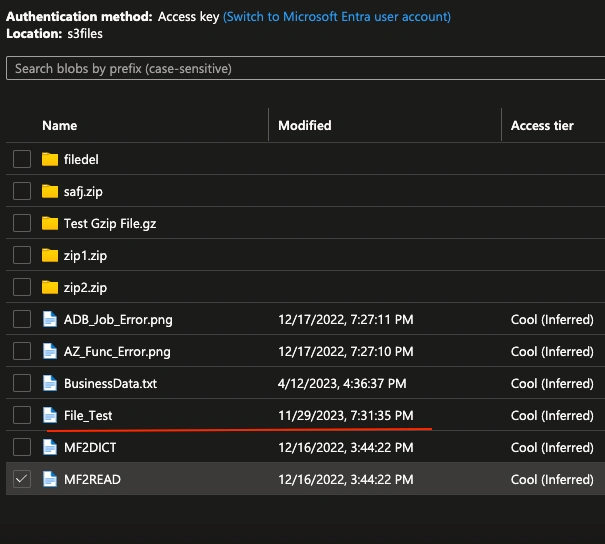Image resolution: width=605 pixels, height=544 pixels.
Task: Sort by the Name column header
Action: pyautogui.click(x=60, y=125)
